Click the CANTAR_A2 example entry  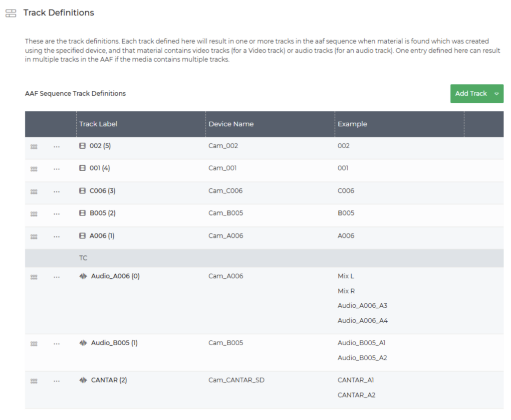[x=356, y=395]
